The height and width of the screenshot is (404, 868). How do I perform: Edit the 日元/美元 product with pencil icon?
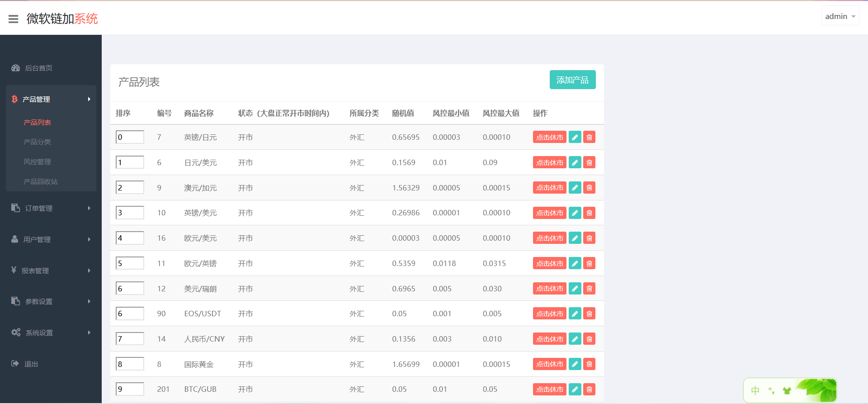[x=575, y=162]
